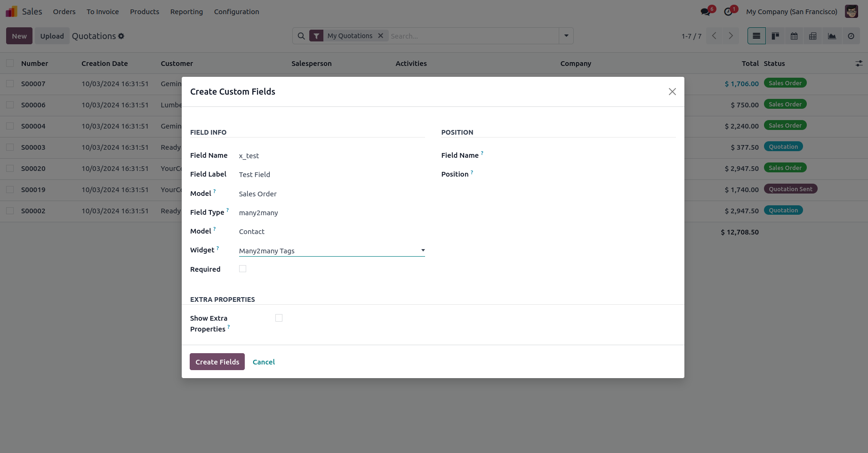Switch to Pivot table view
868x453 pixels.
[813, 36]
